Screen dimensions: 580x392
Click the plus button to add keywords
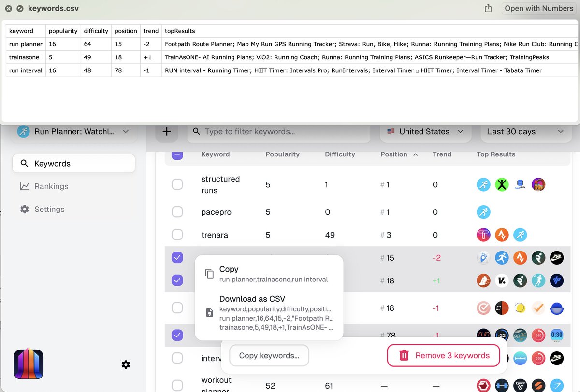pos(166,131)
